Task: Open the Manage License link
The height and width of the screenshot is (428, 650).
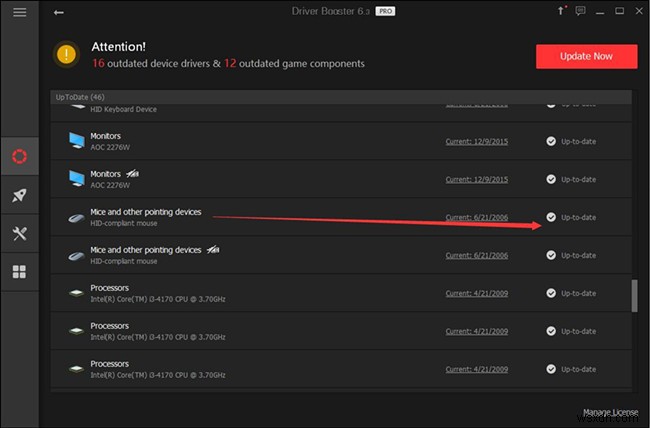Action: pyautogui.click(x=609, y=411)
